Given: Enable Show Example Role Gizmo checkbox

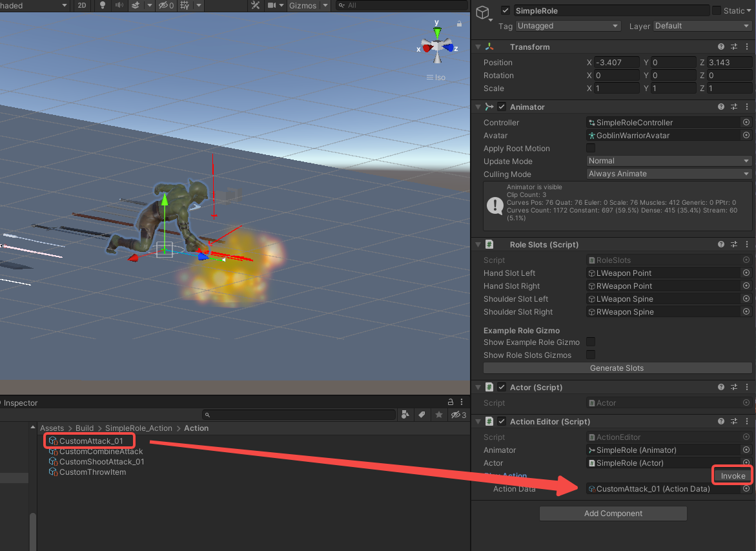Looking at the screenshot, I should coord(591,342).
